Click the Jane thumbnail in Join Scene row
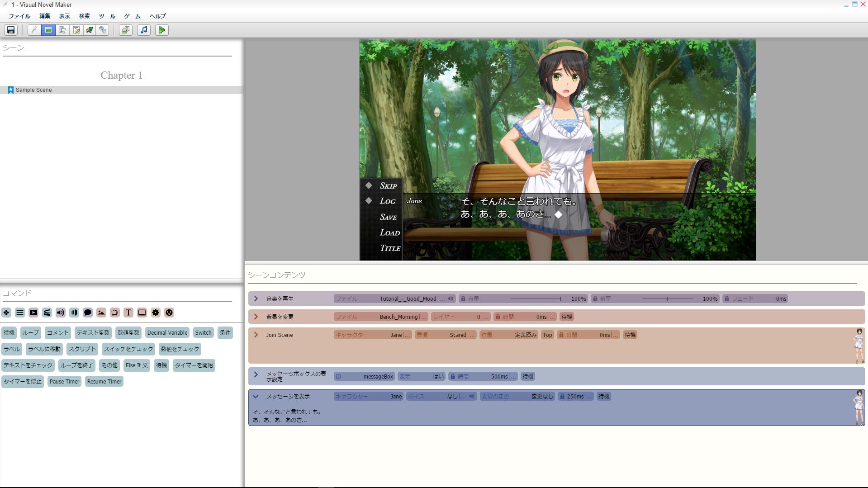Viewport: 868px width, 488px height. (859, 346)
